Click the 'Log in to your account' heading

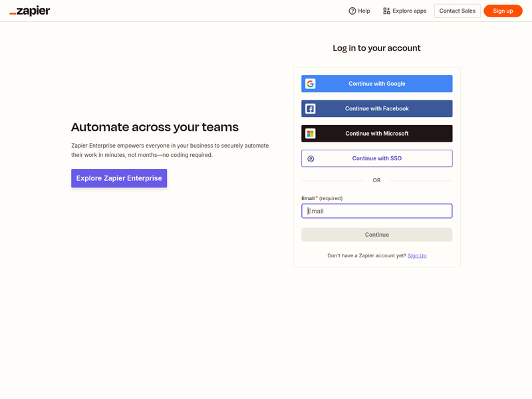[x=376, y=48]
